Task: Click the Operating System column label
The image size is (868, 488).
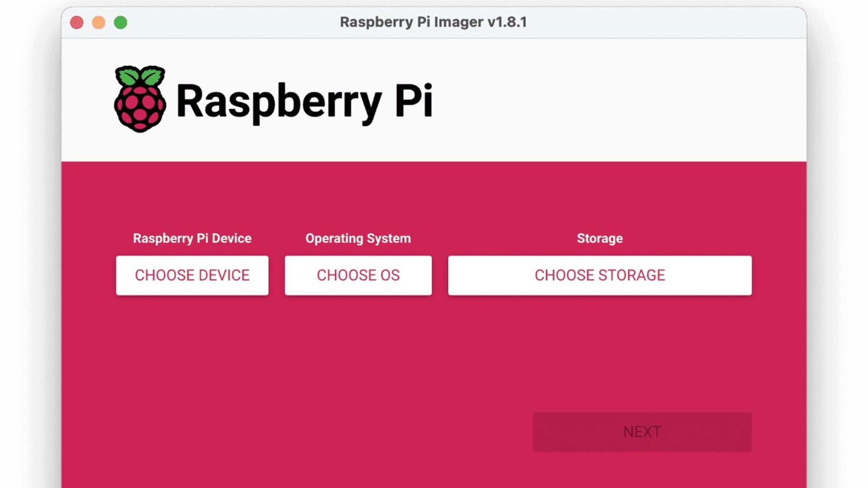Action: (x=358, y=238)
